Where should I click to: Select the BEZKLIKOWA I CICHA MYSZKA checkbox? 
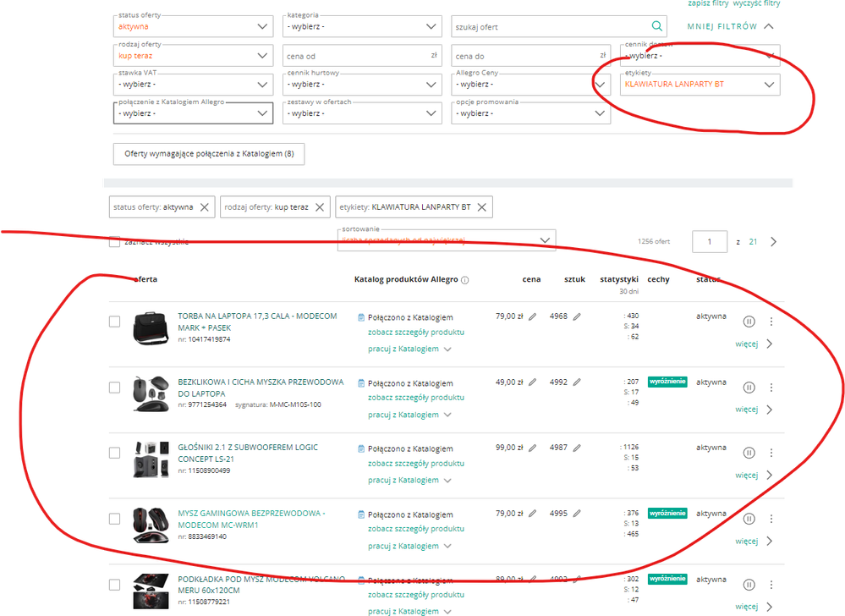[x=115, y=388]
